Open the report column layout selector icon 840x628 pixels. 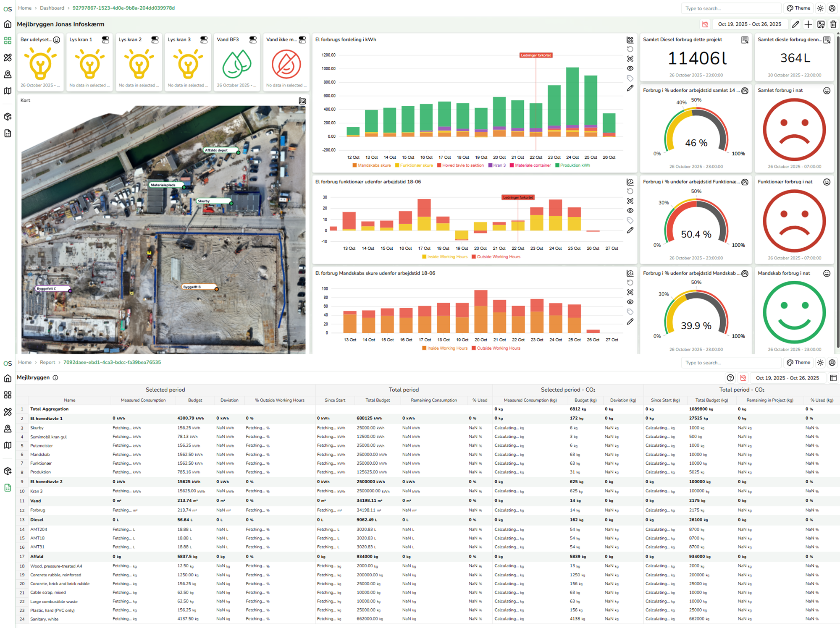pos(833,378)
